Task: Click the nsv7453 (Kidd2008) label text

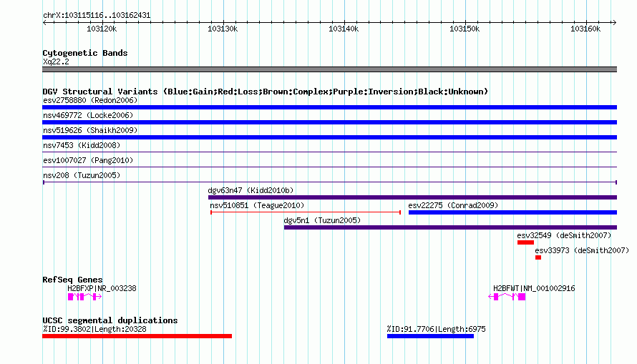Action: 82,145
